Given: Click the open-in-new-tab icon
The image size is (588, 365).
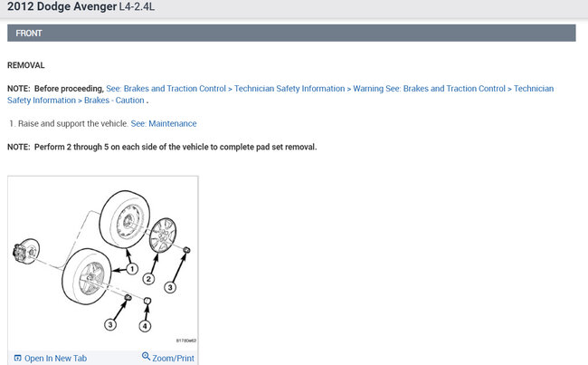Looking at the screenshot, I should coord(17,358).
